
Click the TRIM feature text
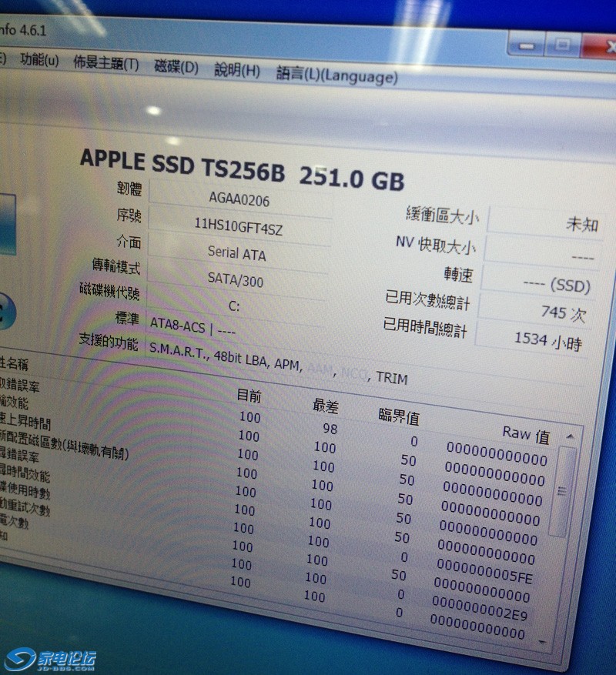pyautogui.click(x=392, y=379)
